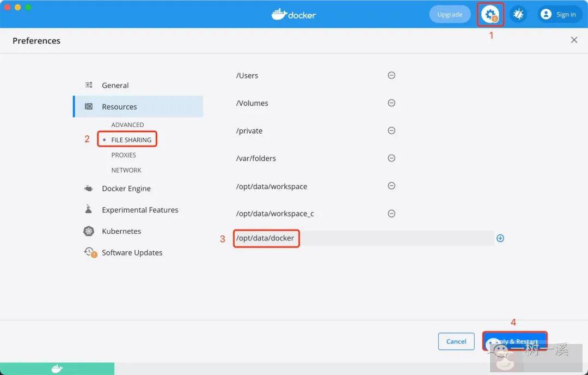Remove /Users from file sharing list

391,75
